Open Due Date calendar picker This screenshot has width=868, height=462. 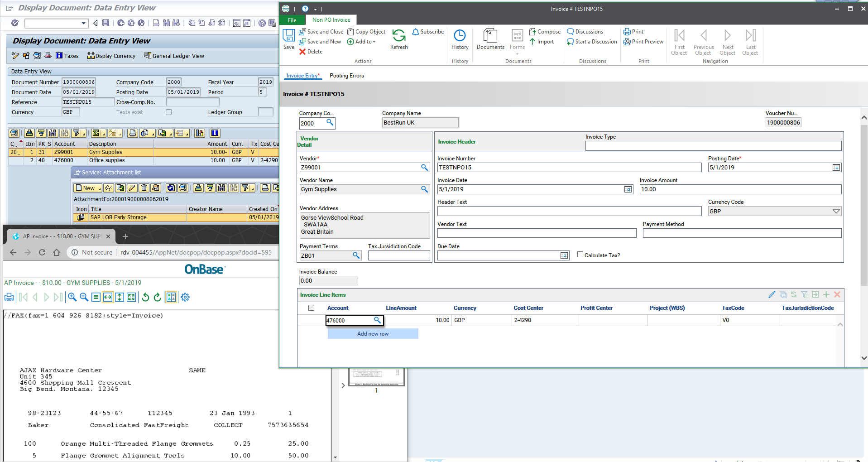pos(564,255)
